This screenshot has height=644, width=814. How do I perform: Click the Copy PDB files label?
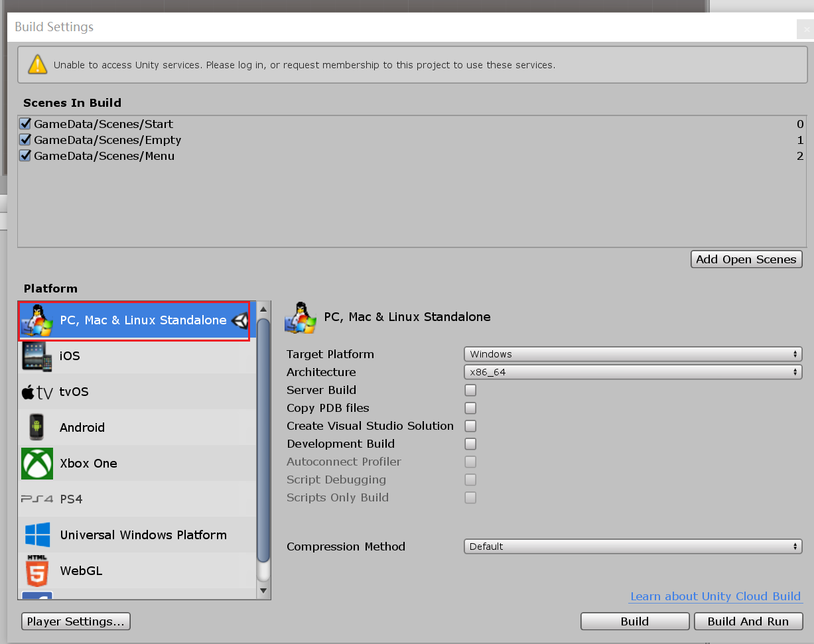pyautogui.click(x=328, y=408)
